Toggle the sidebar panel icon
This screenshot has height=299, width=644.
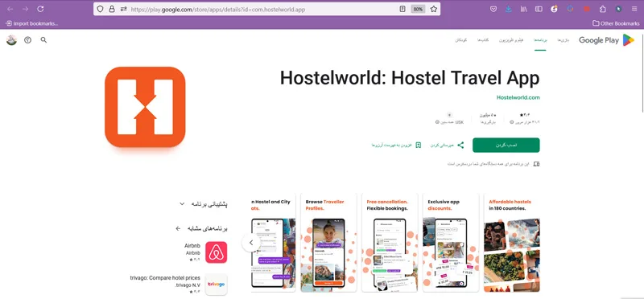tap(539, 9)
